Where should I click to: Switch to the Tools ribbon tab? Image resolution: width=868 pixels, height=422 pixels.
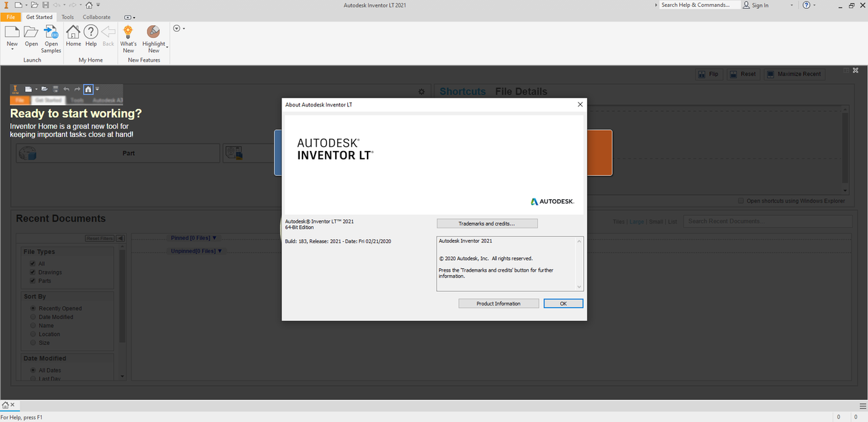[68, 17]
